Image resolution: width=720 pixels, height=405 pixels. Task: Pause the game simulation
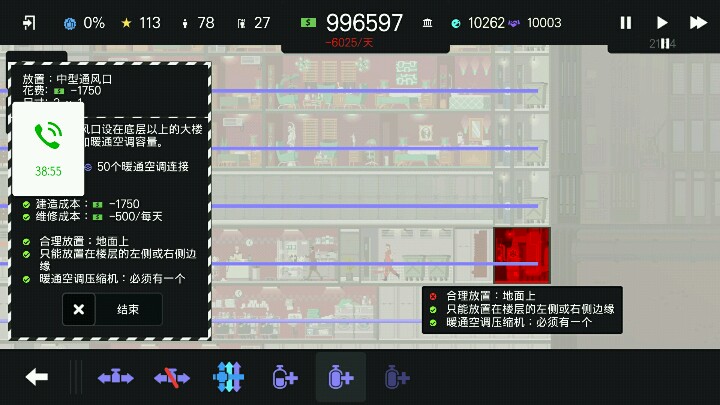click(x=626, y=23)
